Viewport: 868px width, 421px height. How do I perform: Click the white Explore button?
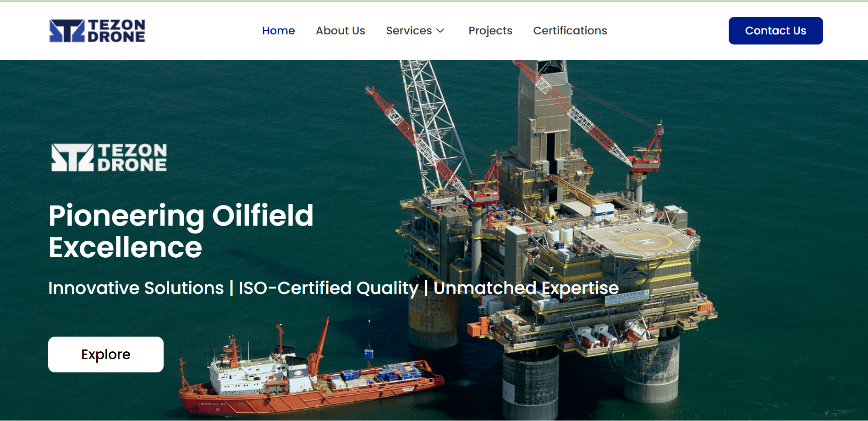[106, 355]
